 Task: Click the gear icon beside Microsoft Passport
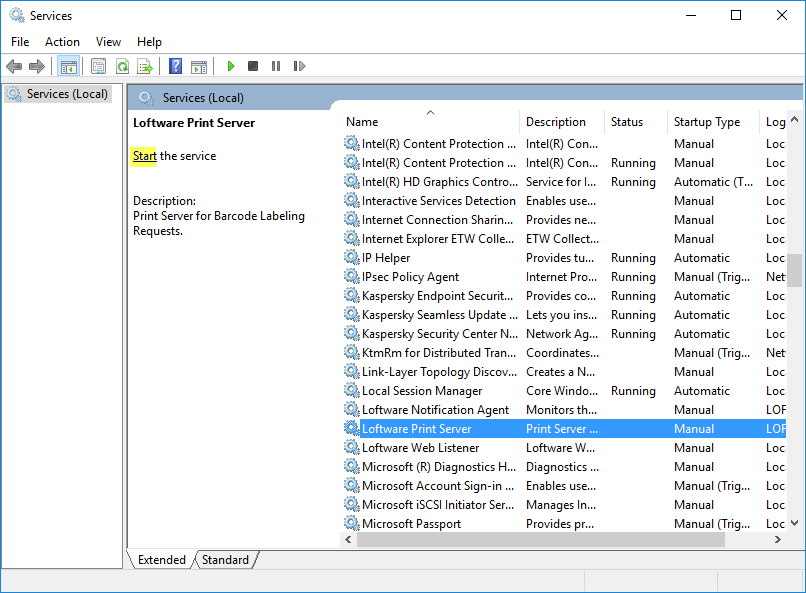[352, 524]
